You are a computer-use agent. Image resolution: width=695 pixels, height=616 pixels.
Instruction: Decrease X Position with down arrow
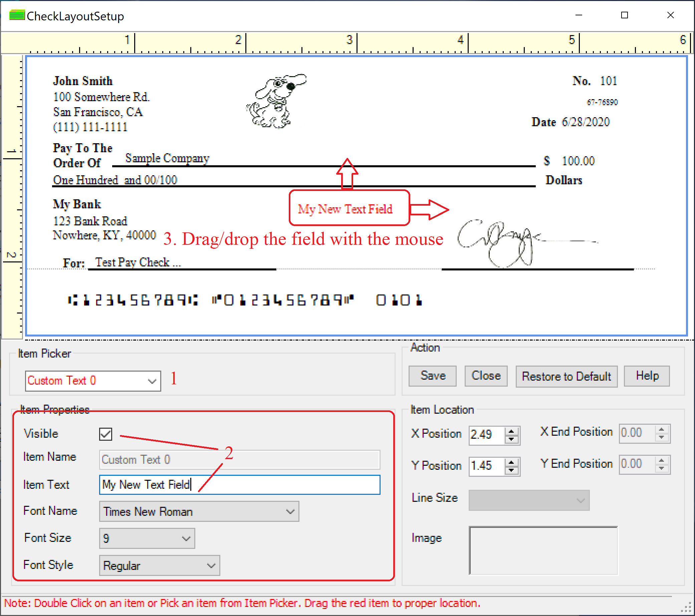coord(511,439)
